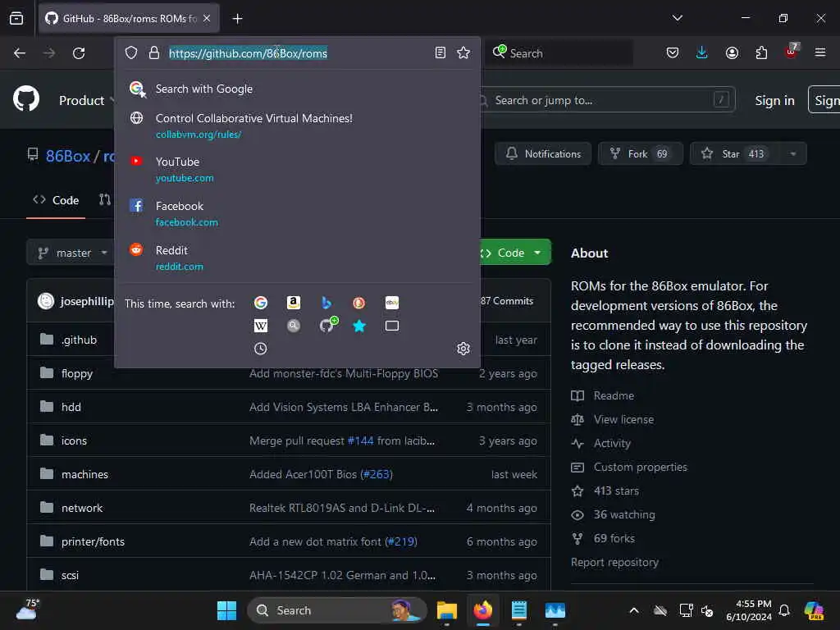Screen dimensions: 840x630
Task: Search history using the clock icon
Action: tap(261, 349)
